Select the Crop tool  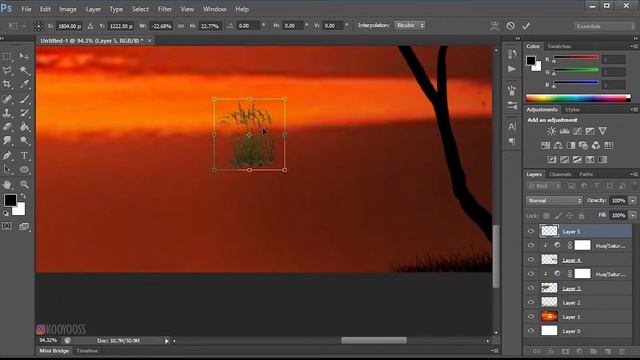[7, 84]
